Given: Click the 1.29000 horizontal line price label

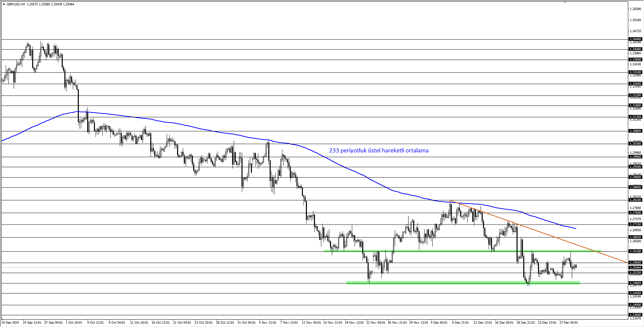Looking at the screenshot, I should pos(635,177).
